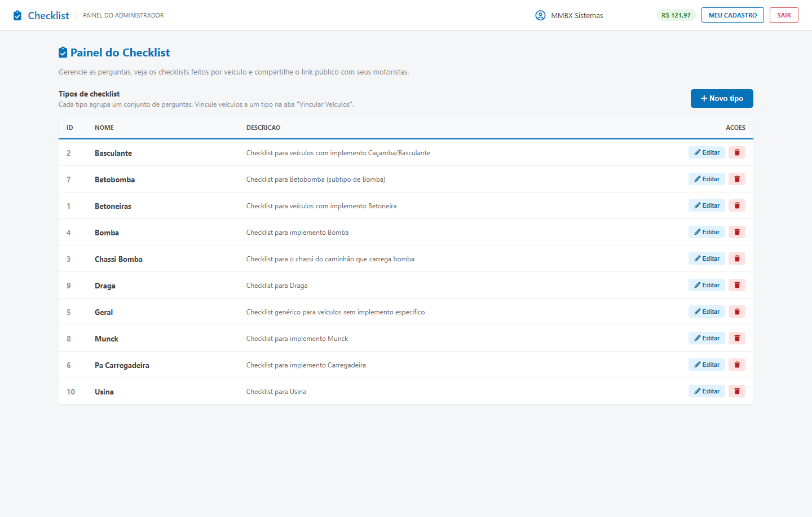812x517 pixels.
Task: Open MEU CADASTRO account page
Action: coord(732,15)
